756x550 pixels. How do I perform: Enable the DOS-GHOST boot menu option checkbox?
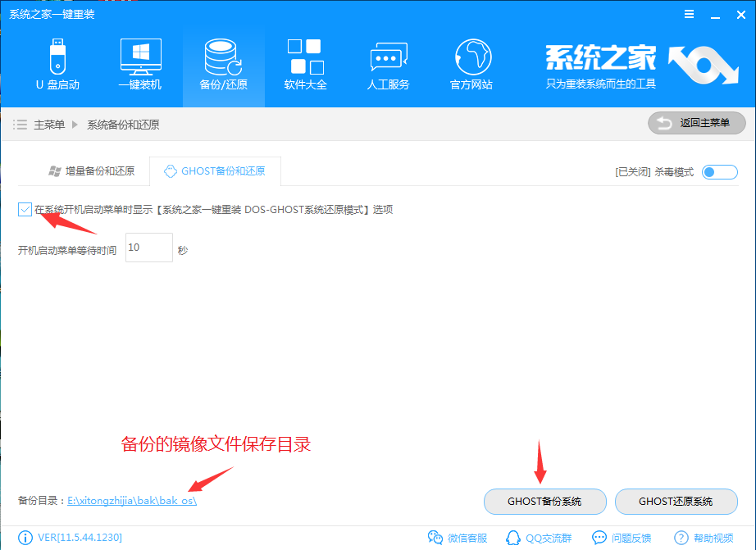click(25, 209)
